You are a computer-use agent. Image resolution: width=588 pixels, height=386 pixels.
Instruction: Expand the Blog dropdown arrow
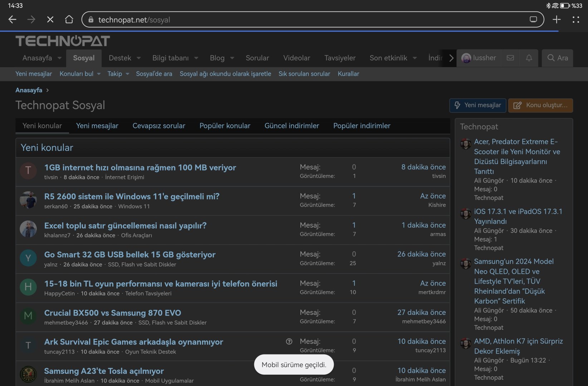[x=232, y=58]
